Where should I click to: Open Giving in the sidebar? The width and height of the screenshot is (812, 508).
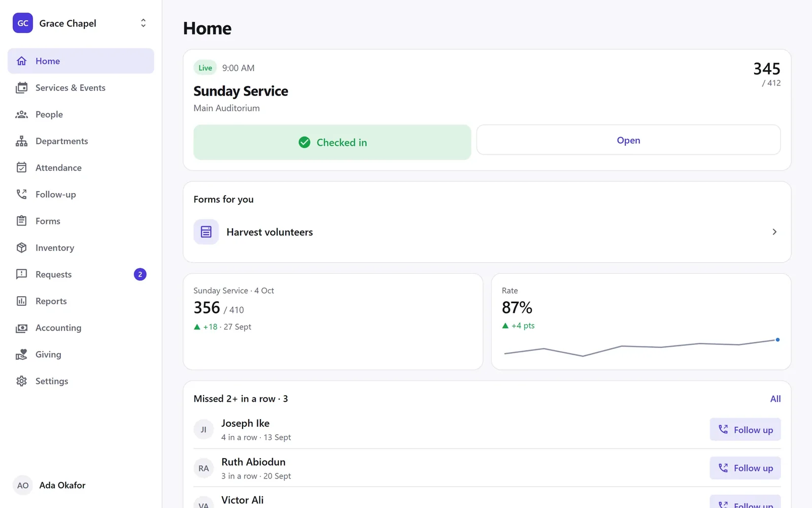81,355
